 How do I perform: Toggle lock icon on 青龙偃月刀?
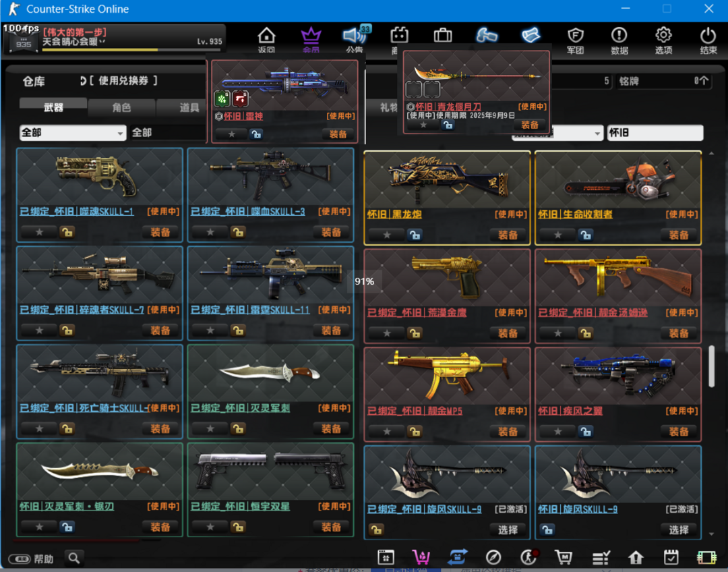coord(448,125)
